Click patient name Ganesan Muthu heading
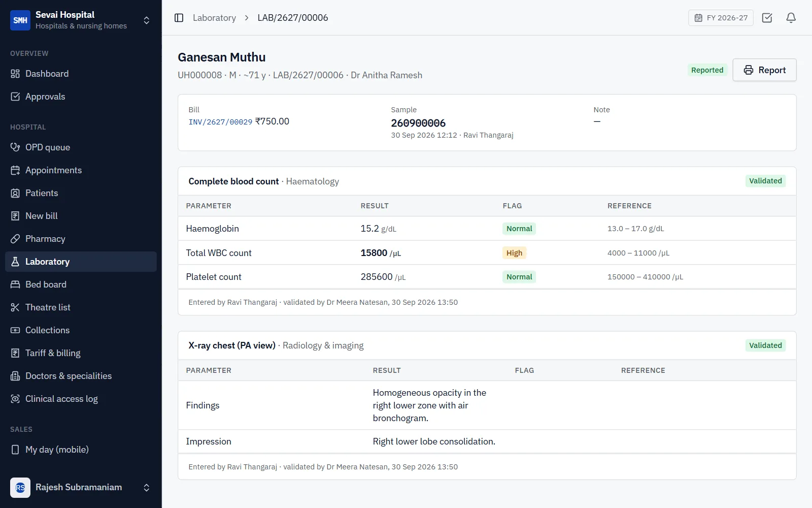The width and height of the screenshot is (812, 508). click(222, 57)
